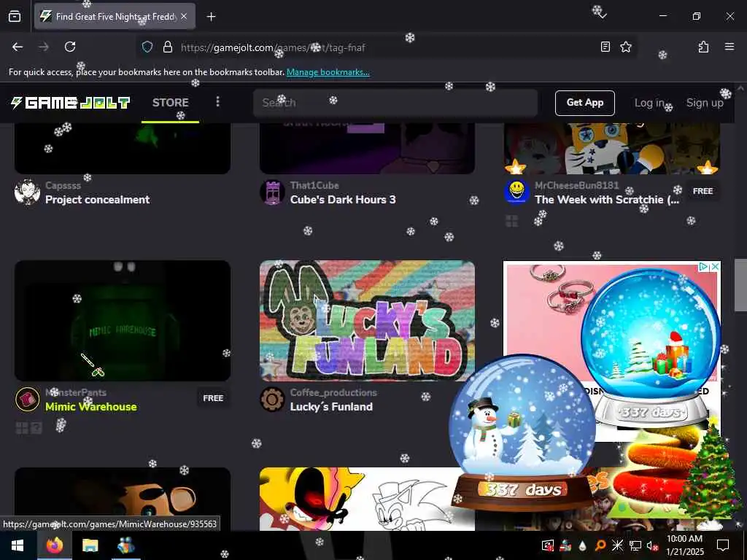747x560 pixels.
Task: Open the network tray icon
Action: click(635, 545)
